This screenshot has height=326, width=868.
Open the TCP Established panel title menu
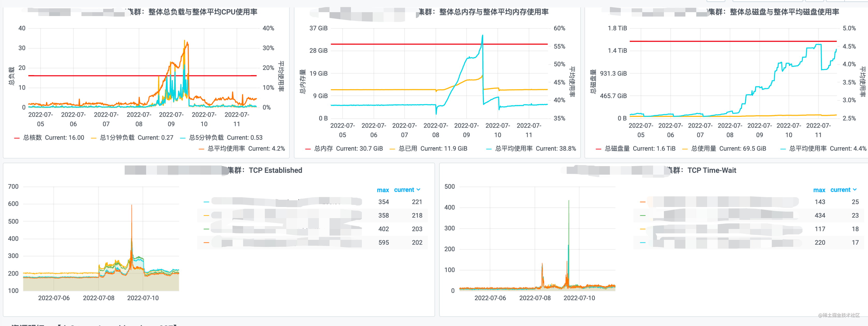[x=265, y=170]
